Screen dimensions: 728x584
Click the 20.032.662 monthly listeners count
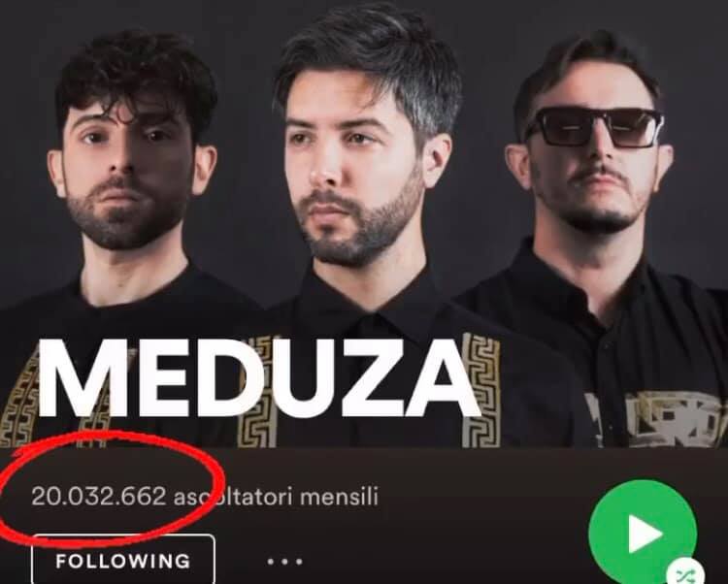coord(98,497)
